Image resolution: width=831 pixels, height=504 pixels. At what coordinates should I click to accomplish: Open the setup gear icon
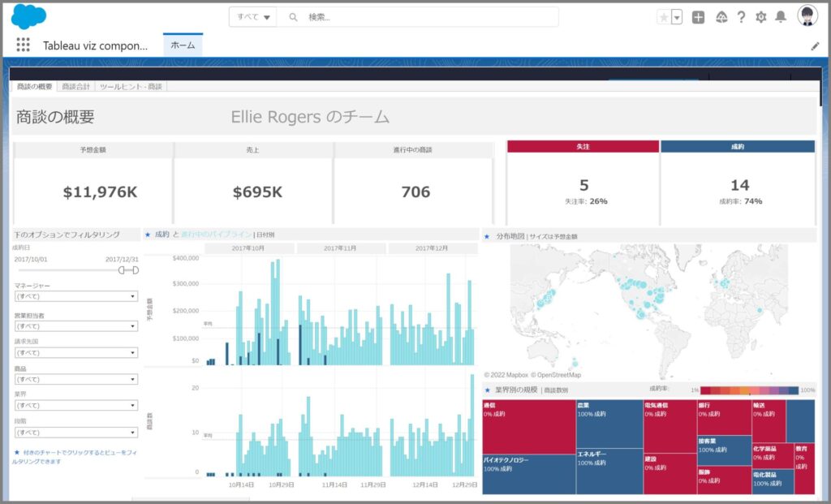(761, 17)
